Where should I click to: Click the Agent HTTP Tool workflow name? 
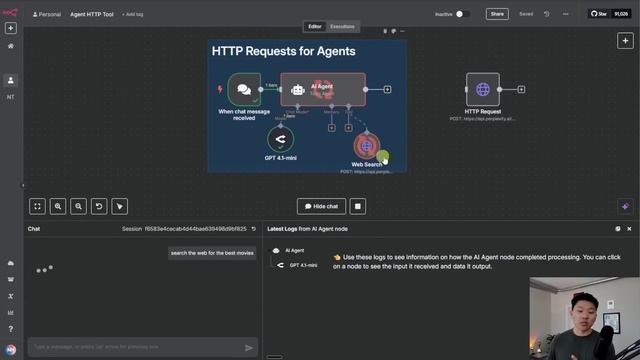92,14
